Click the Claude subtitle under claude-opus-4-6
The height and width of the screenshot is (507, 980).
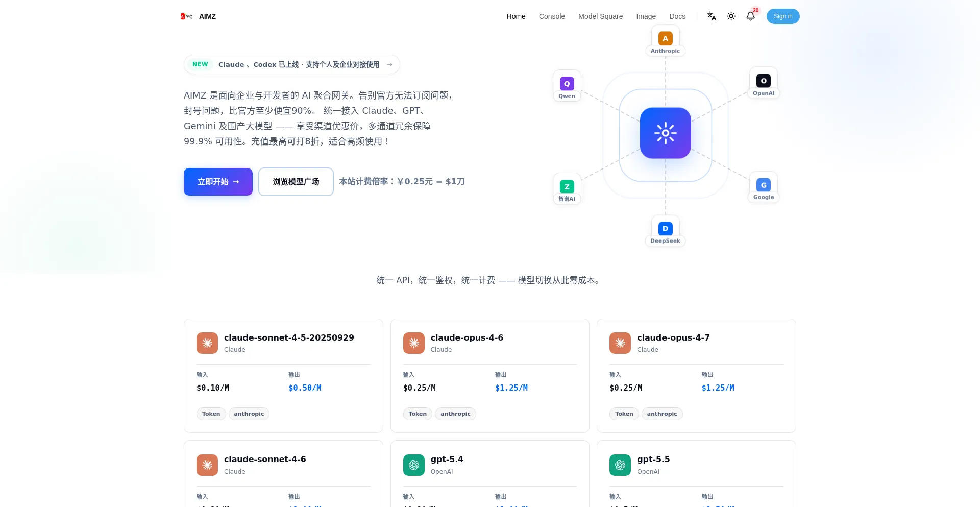[441, 350]
